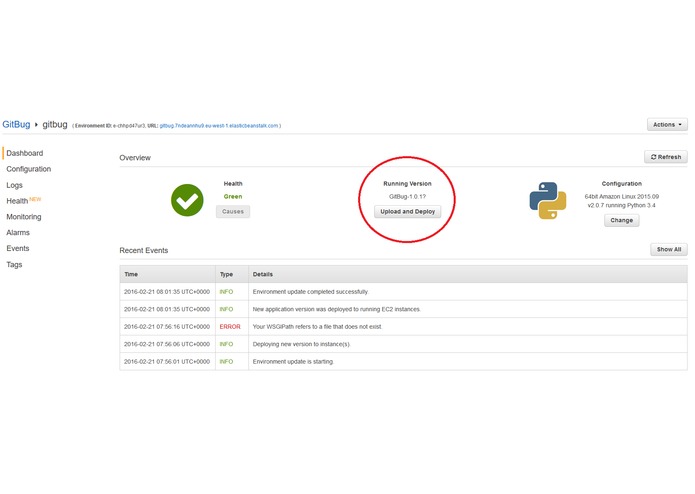Open the GitBug application breadcrumb link
Screen dimensions: 695x494
point(16,124)
